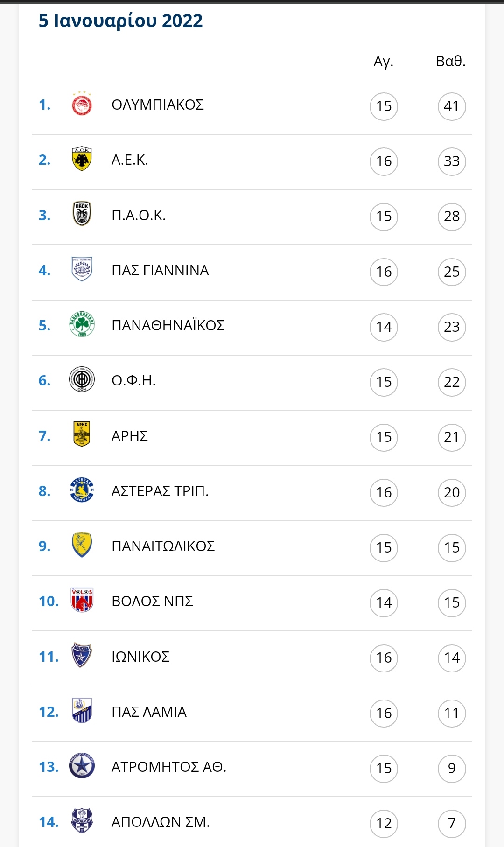Click the ΑΡΗΣ yellow crest
504x847 pixels.
[x=82, y=434]
